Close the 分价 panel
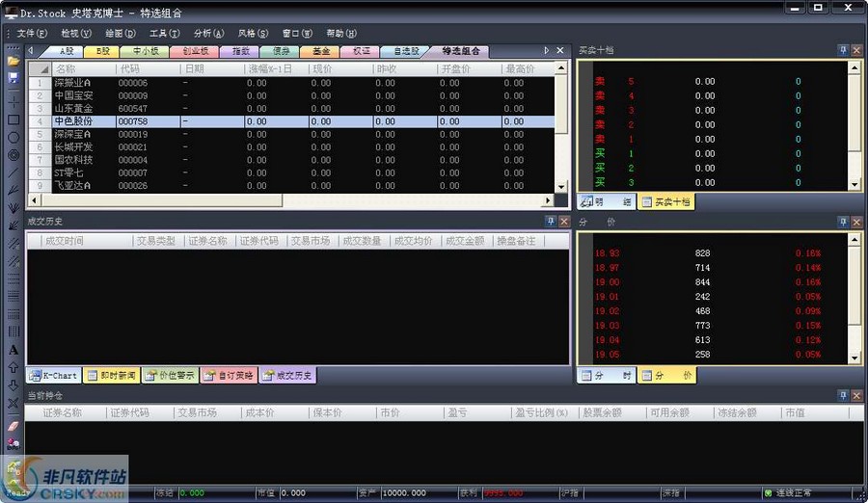The image size is (868, 503). click(x=856, y=222)
